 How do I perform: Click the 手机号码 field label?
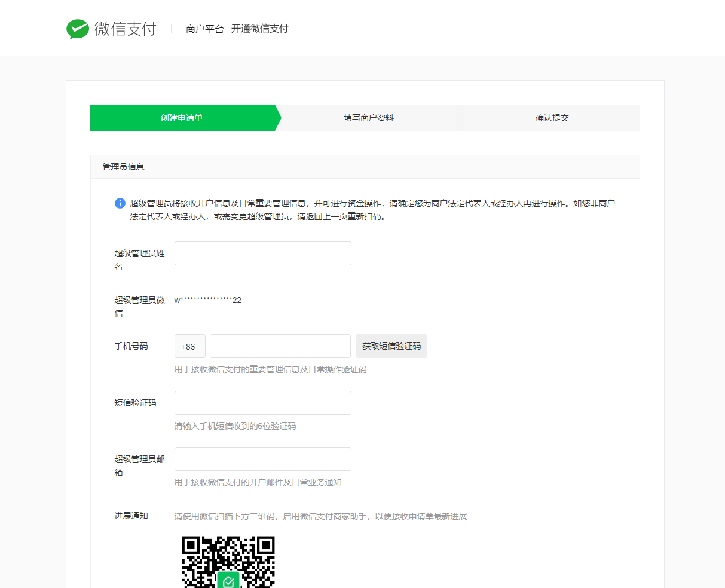tap(131, 346)
